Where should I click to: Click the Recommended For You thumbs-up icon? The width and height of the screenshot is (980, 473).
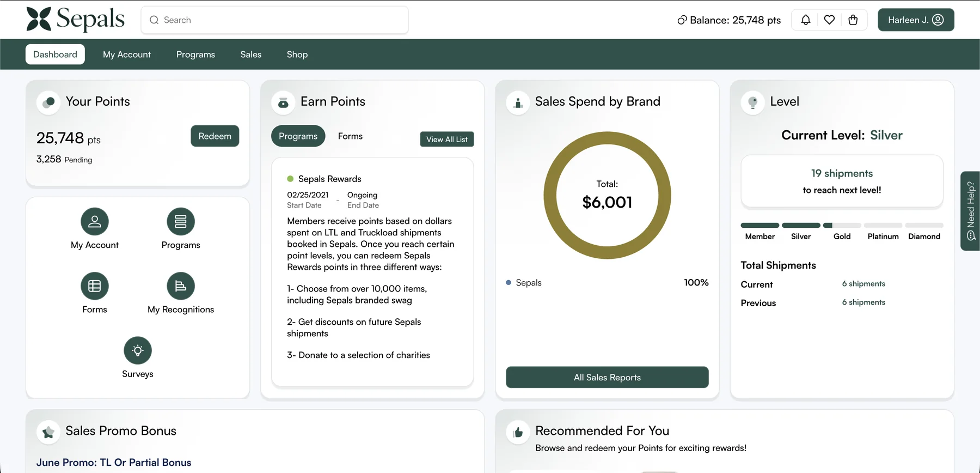coord(518,432)
